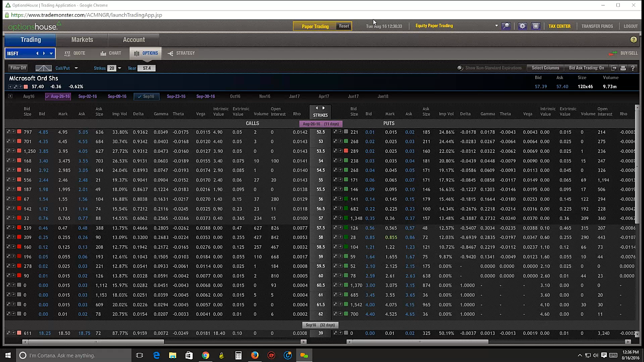The width and height of the screenshot is (644, 362).
Task: Open Transfer Funds
Action: 597,26
